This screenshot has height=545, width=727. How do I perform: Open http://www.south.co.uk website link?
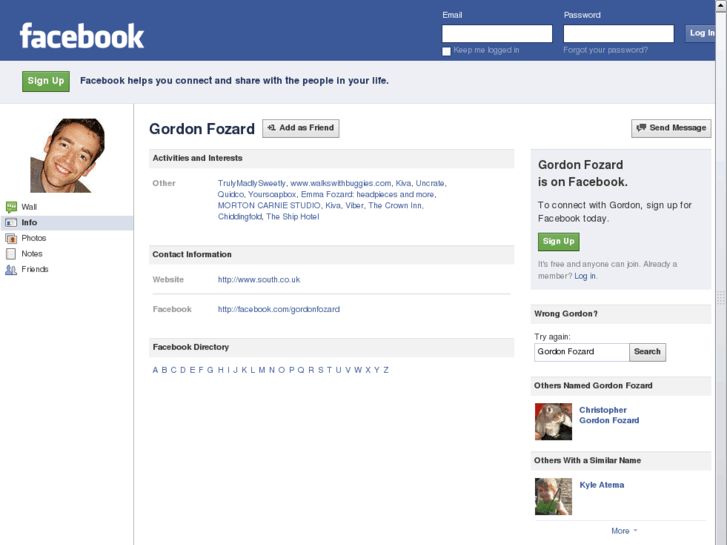(x=259, y=280)
